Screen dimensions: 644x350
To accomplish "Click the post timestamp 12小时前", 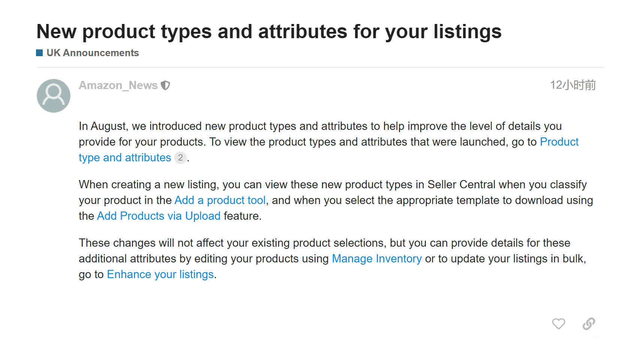I will pos(573,85).
